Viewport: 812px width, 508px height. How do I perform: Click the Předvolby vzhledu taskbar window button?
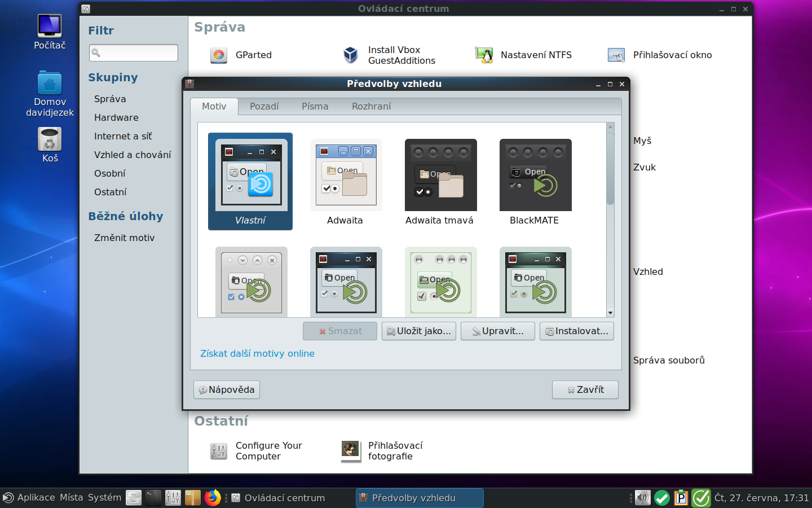point(420,498)
